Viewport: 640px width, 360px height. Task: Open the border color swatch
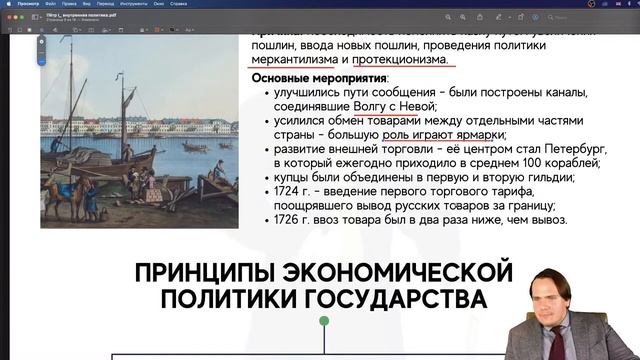coord(158,30)
